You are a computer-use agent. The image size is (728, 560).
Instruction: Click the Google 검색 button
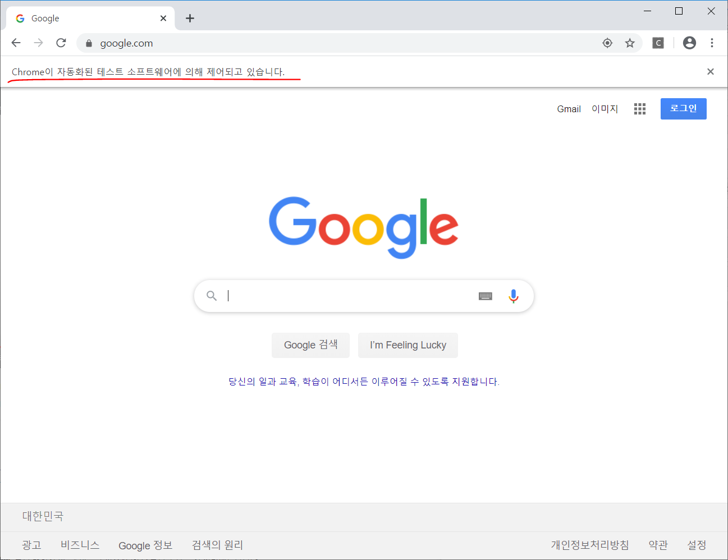(x=310, y=345)
